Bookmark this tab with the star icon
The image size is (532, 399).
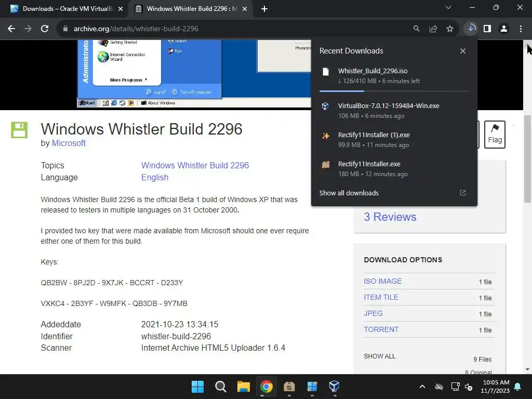tap(450, 29)
